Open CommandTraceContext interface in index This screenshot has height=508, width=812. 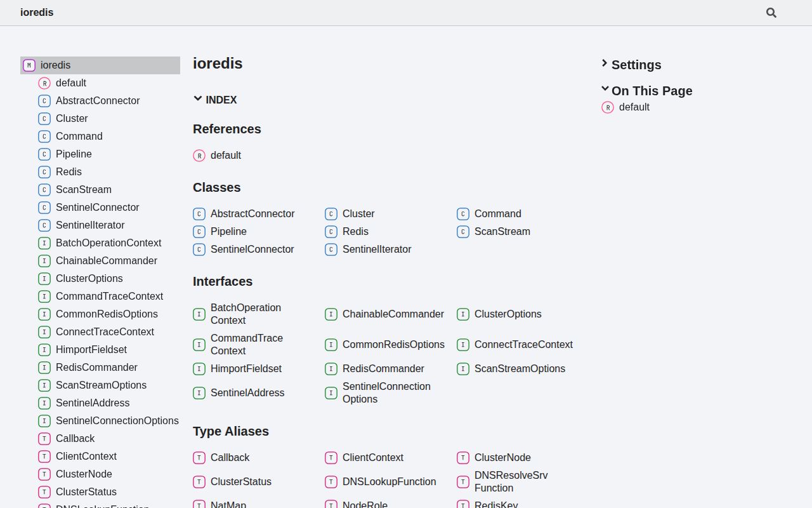pyautogui.click(x=247, y=345)
